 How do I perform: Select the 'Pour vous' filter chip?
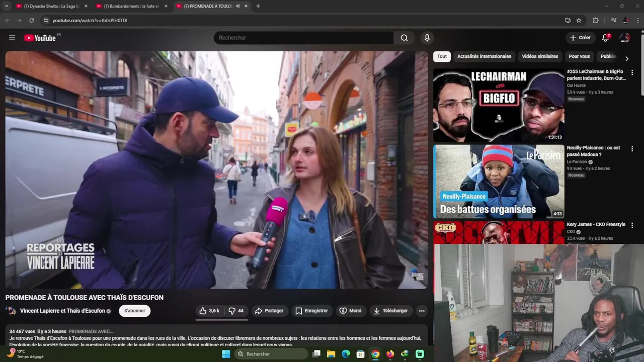[x=579, y=56]
